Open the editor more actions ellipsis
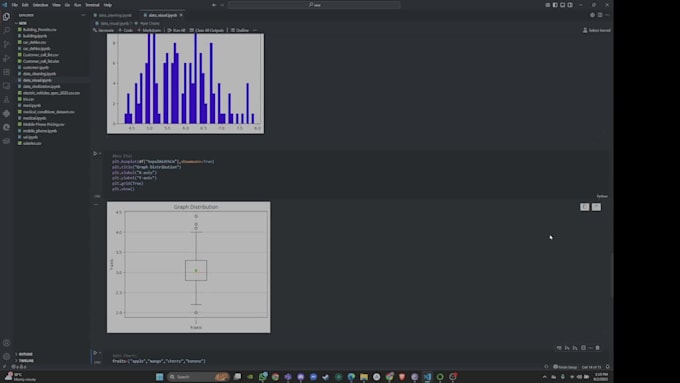The image size is (680, 383). point(607,15)
